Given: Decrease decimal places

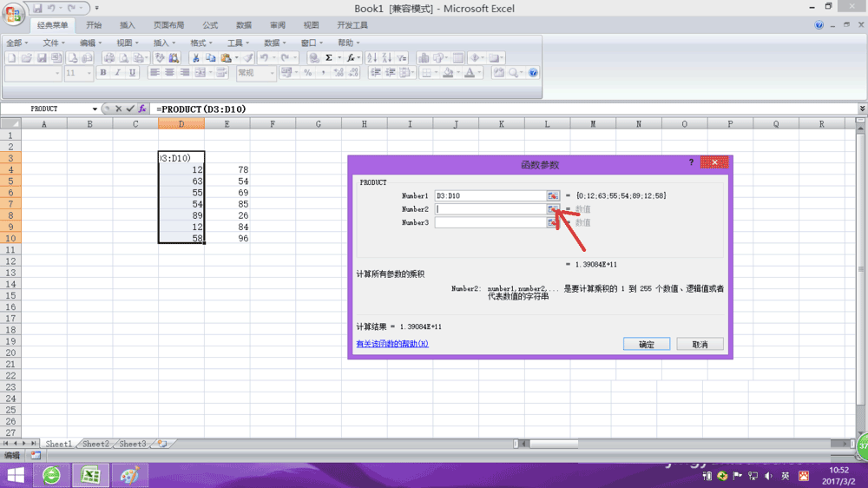Looking at the screenshot, I should pyautogui.click(x=353, y=73).
